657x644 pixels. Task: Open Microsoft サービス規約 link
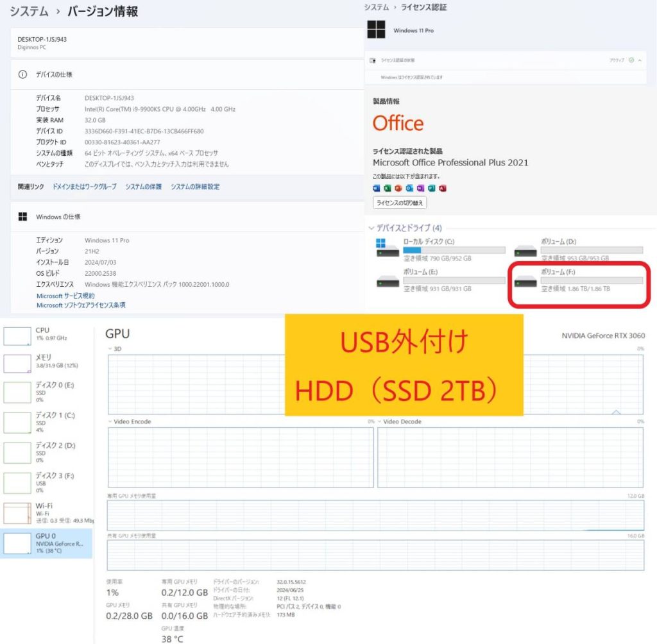click(65, 296)
